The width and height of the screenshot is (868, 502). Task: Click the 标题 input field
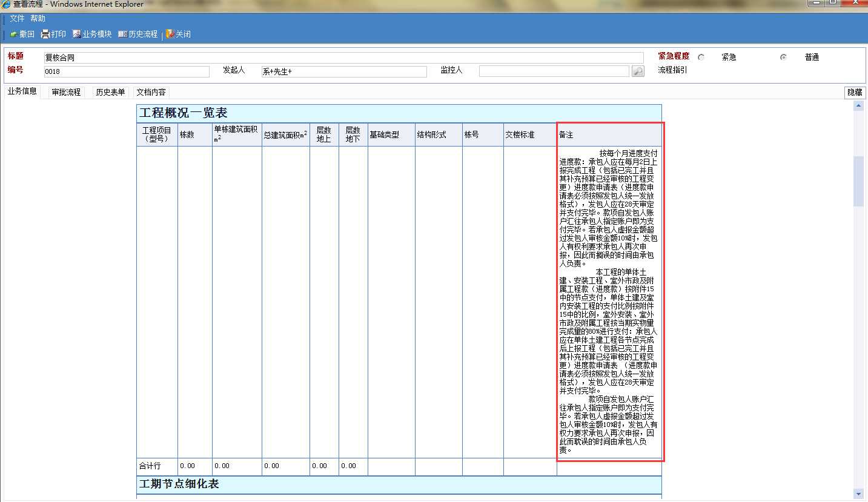pos(343,58)
